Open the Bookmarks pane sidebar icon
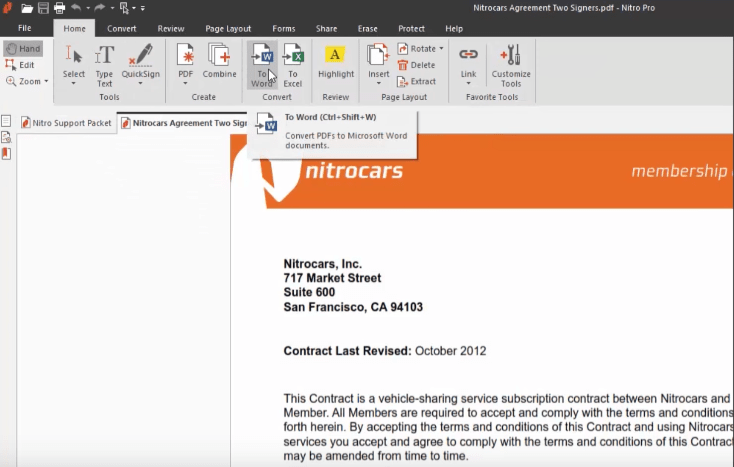This screenshot has height=467, width=734. [6, 153]
